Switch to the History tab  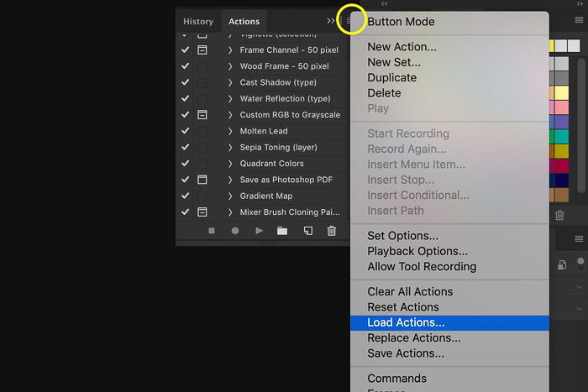click(x=198, y=21)
